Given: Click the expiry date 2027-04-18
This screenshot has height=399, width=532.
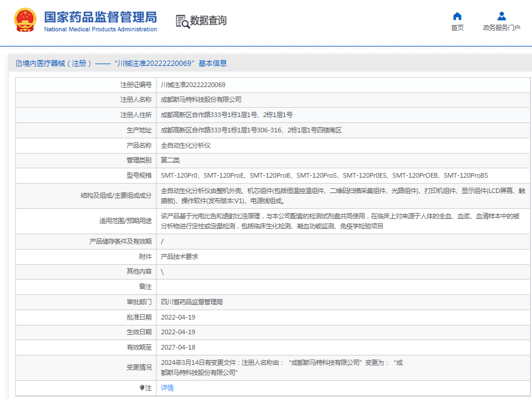Looking at the screenshot, I should pos(178,347).
